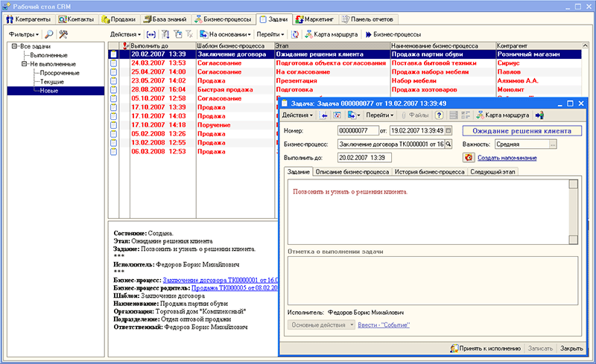Switch to Описание бизнес-процесса tab
The image size is (596, 364).
click(x=352, y=172)
